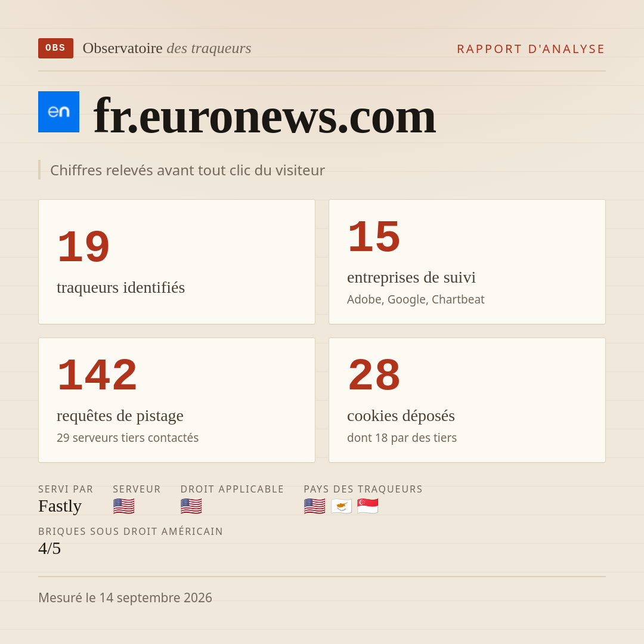Click the Droit applicable label
Viewport: 644px width, 644px height.
(232, 489)
